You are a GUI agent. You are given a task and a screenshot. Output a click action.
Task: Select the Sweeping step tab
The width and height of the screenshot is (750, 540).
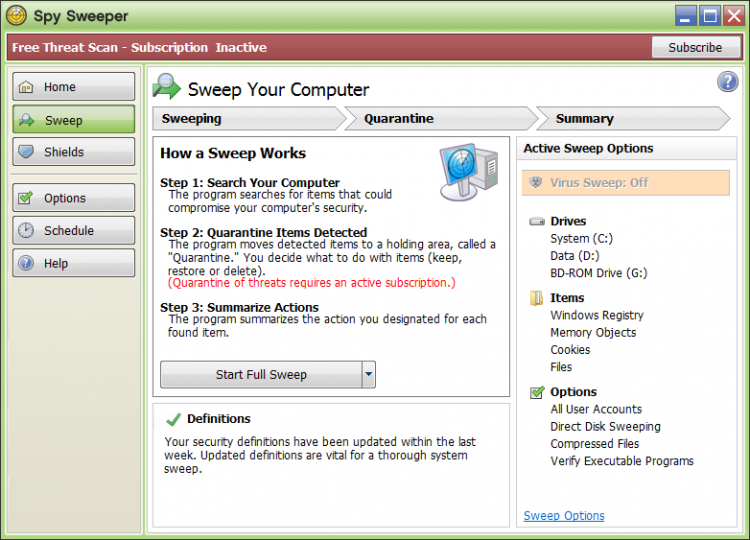point(249,119)
